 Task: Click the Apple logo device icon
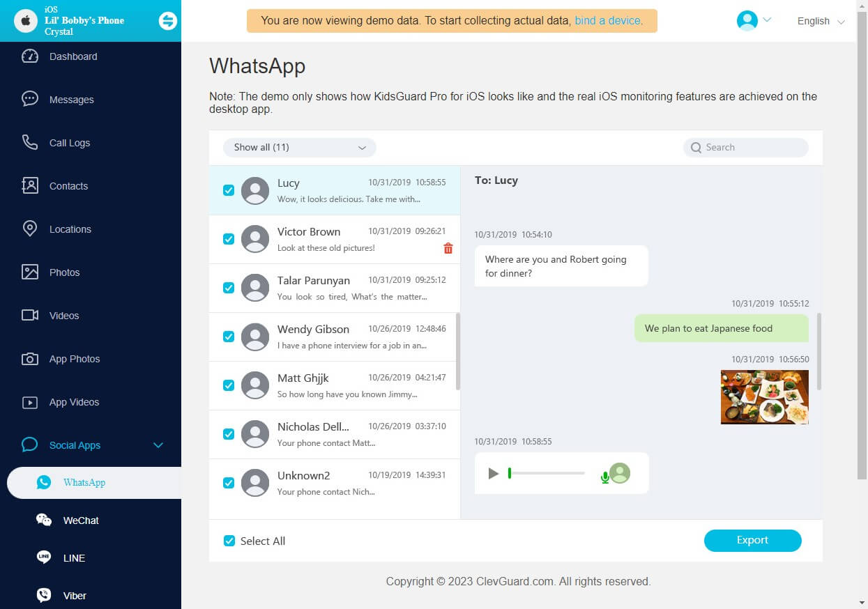point(26,21)
